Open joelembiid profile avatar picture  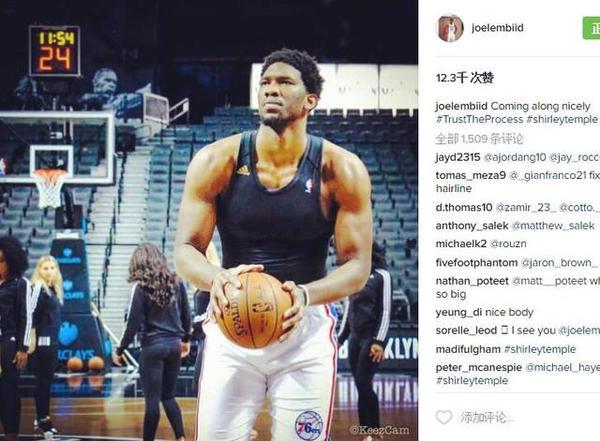(x=450, y=28)
